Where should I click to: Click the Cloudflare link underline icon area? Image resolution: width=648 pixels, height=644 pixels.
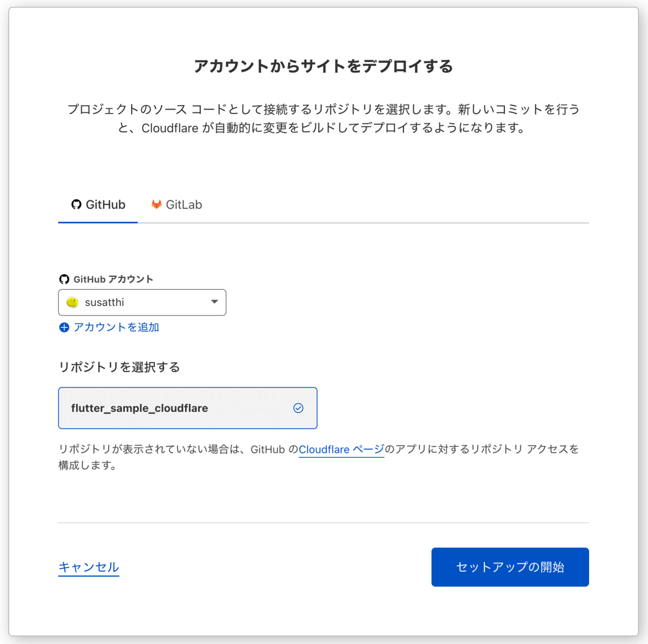pyautogui.click(x=341, y=450)
